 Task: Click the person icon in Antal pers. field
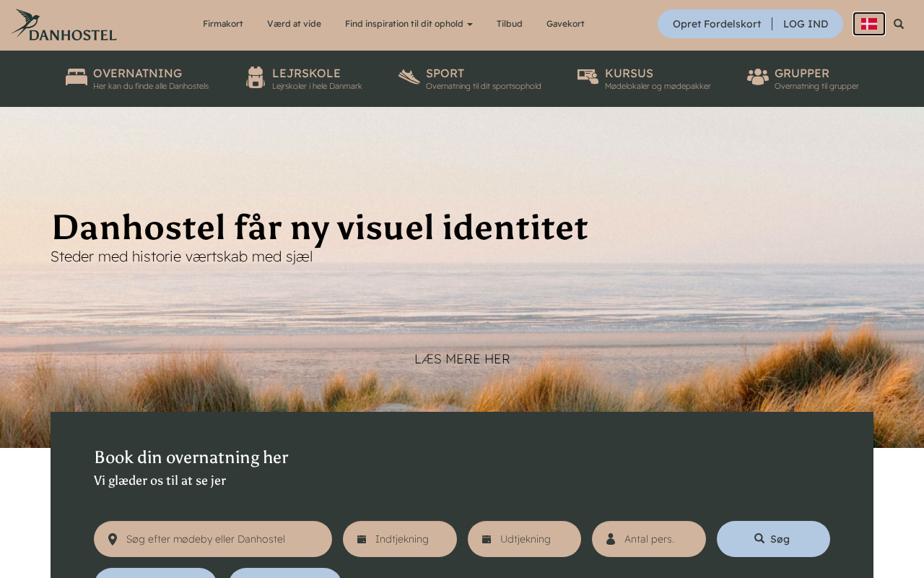pyautogui.click(x=611, y=539)
